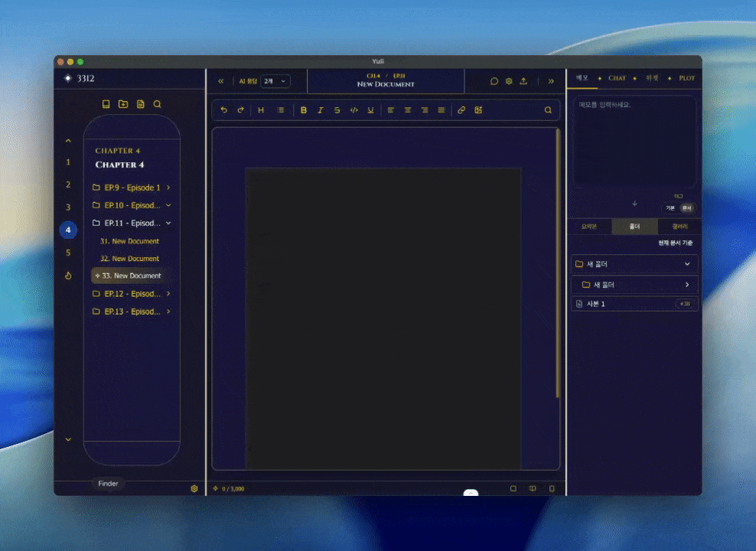The height and width of the screenshot is (551, 756).
Task: Apply heading format with the H icon
Action: (x=261, y=110)
